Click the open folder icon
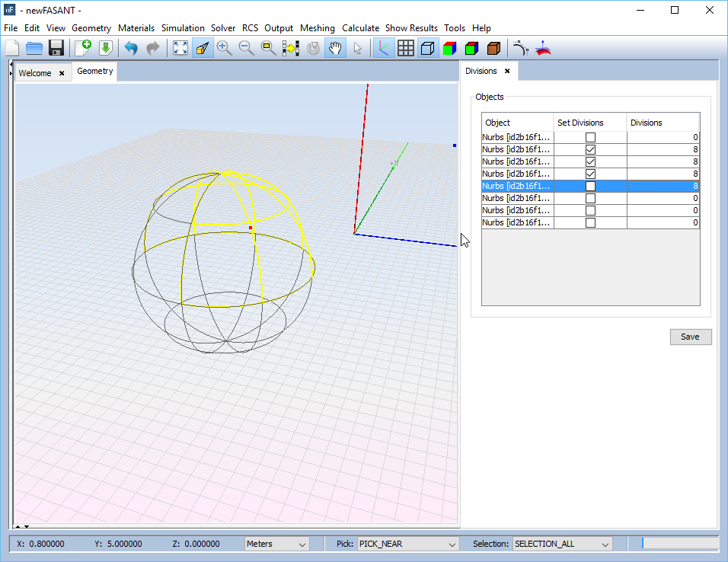The image size is (728, 562). click(x=34, y=48)
